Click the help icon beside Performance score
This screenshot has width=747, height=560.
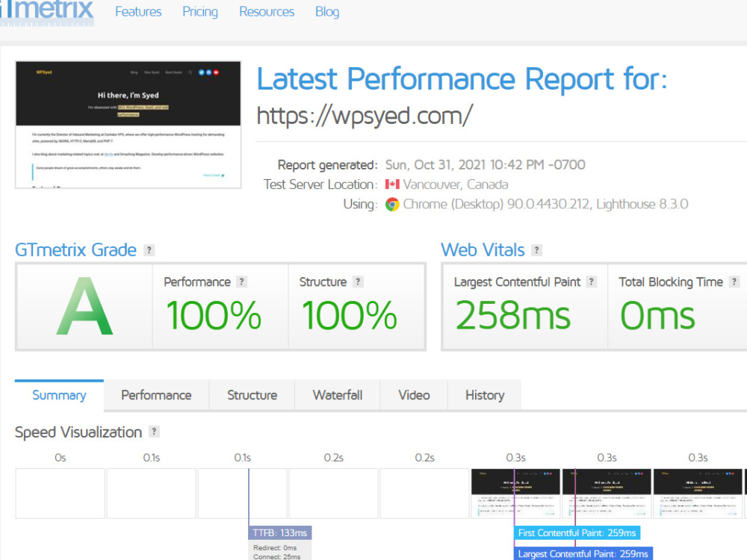pyautogui.click(x=241, y=282)
